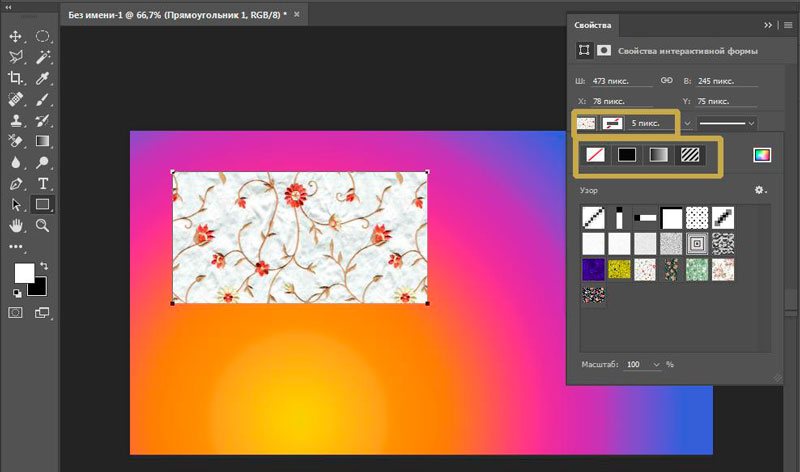800x472 pixels.
Task: Click the stroke width field 5 пикс.
Action: click(653, 123)
